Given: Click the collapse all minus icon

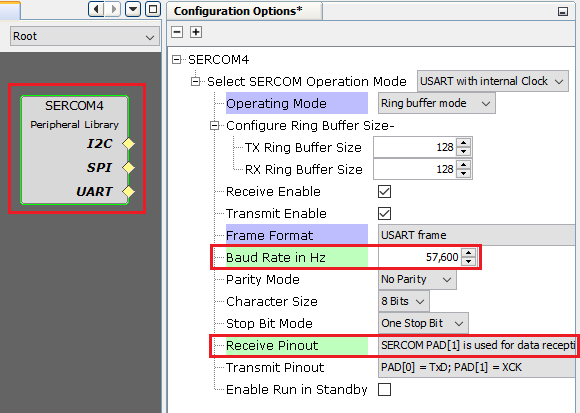Looking at the screenshot, I should 177,32.
